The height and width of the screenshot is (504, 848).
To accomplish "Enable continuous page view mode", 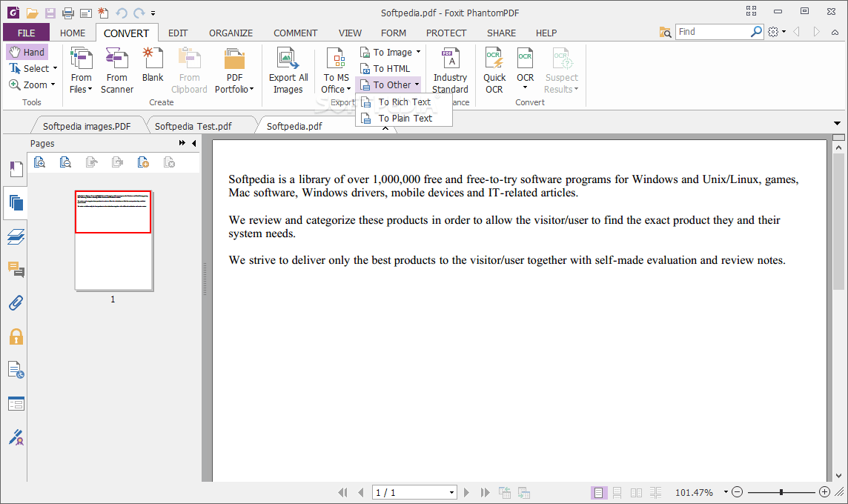I will (617, 493).
